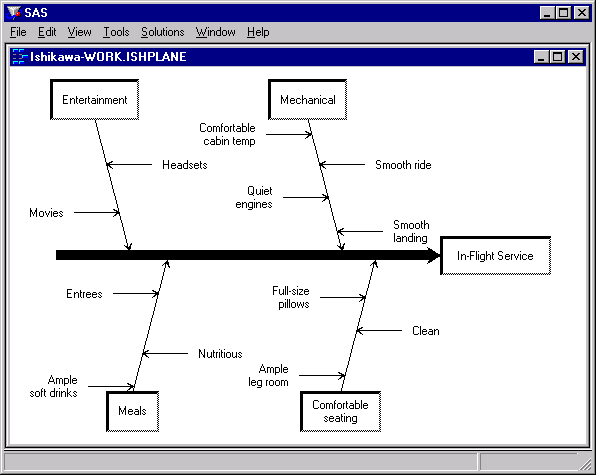The image size is (596, 475).
Task: Click the thick main spine arrow
Action: pos(247,255)
